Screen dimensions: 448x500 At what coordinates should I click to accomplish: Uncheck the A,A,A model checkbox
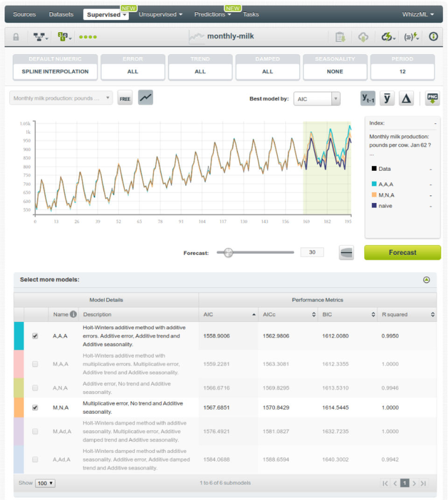tap(35, 336)
